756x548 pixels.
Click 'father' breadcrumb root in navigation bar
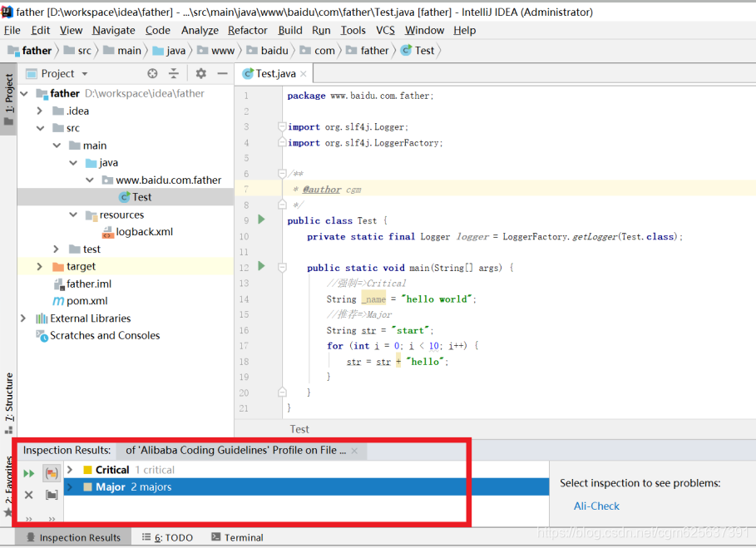point(30,51)
